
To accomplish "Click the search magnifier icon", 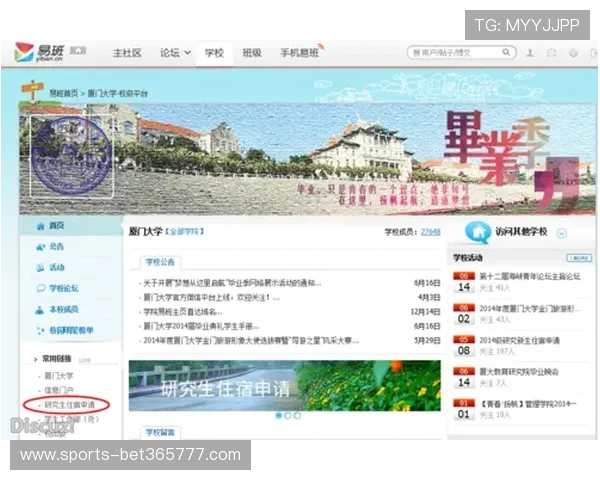I will (506, 52).
